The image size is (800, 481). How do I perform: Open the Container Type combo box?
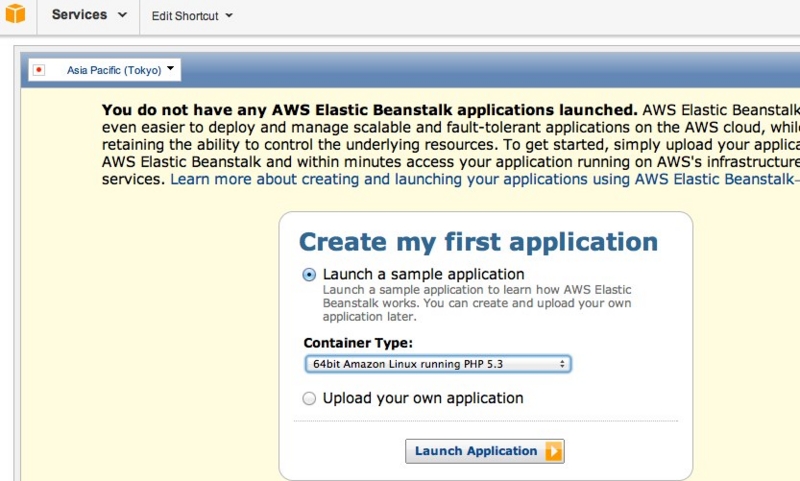pos(438,364)
